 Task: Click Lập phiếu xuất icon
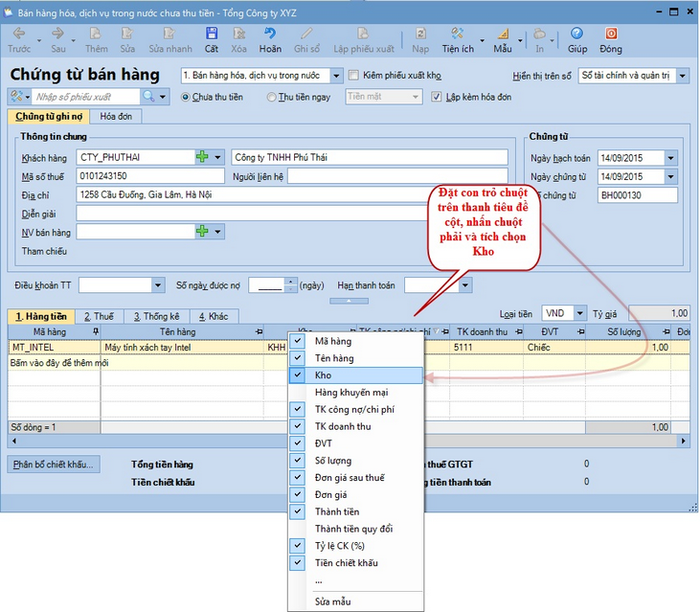coord(363,34)
